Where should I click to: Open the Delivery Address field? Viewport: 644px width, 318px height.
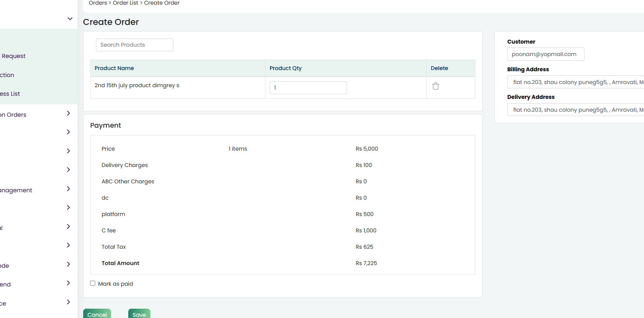[576, 110]
